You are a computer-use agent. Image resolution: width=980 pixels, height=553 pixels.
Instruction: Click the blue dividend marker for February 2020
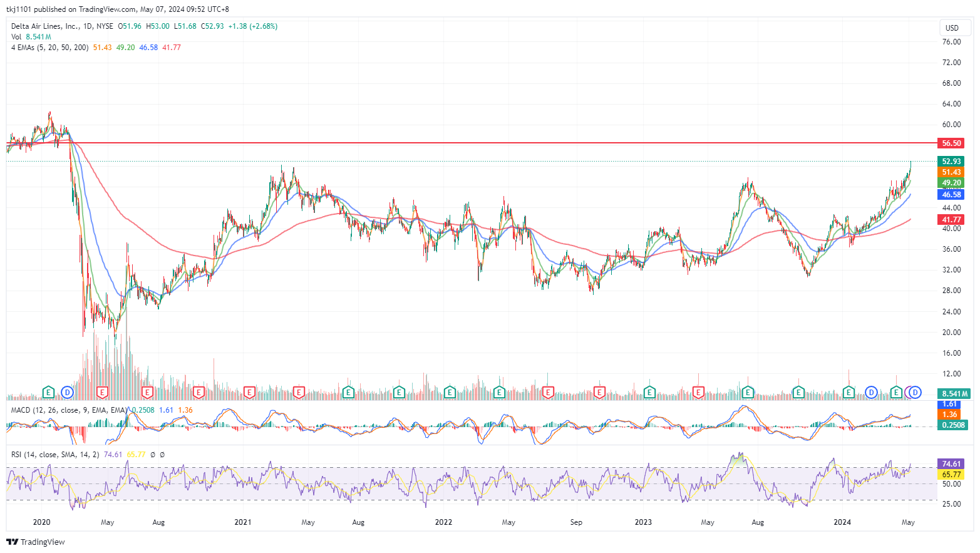tap(67, 393)
